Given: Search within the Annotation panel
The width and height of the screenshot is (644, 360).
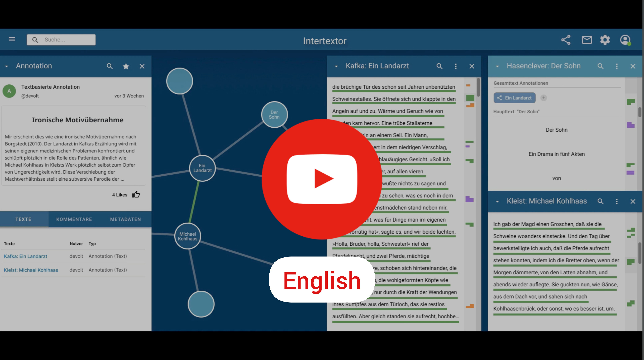Looking at the screenshot, I should pos(109,66).
